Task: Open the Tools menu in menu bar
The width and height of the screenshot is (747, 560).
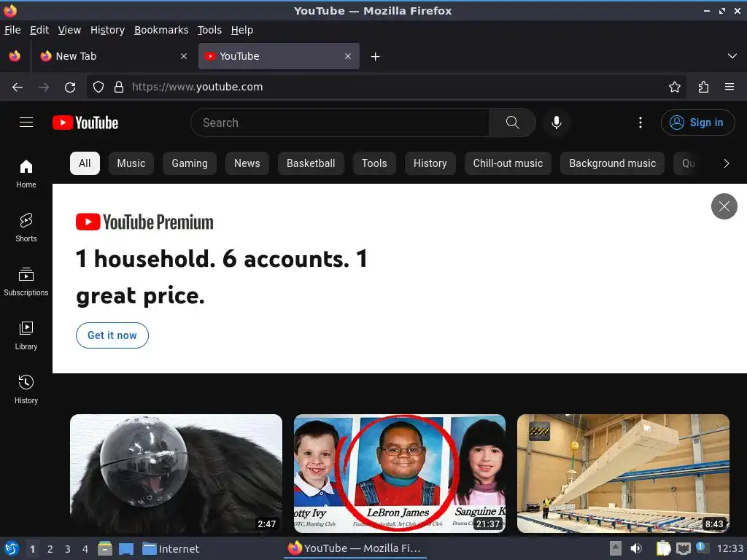Action: 209,30
